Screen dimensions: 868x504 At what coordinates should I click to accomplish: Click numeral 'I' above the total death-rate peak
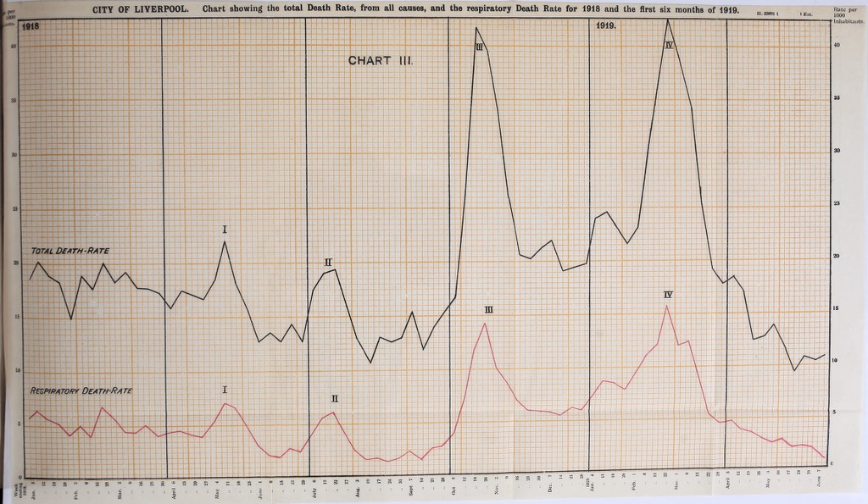pyautogui.click(x=225, y=230)
